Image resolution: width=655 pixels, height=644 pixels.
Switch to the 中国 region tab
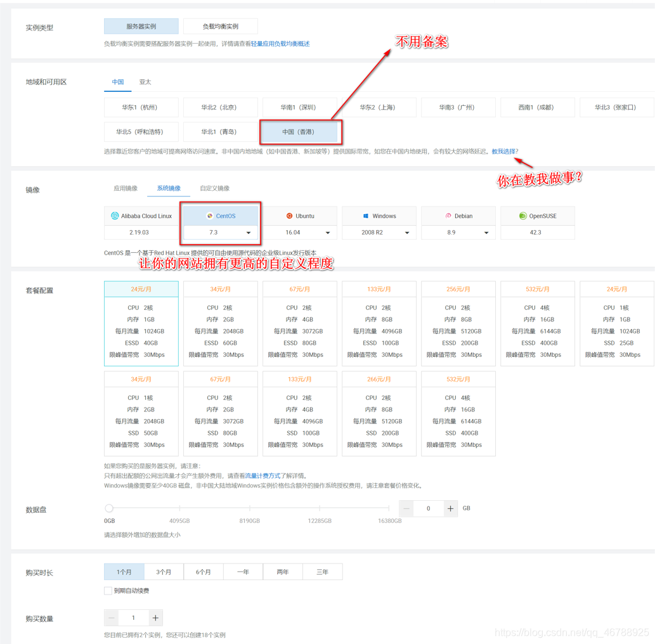click(118, 82)
